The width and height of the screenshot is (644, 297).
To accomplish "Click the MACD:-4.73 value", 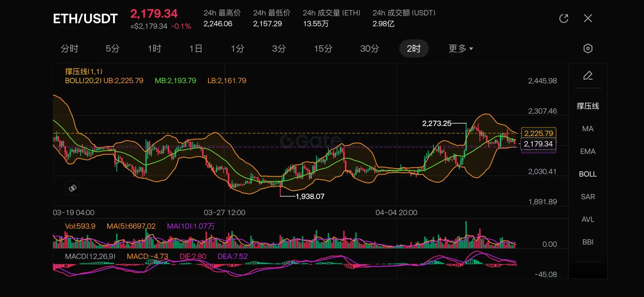I will tap(147, 256).
